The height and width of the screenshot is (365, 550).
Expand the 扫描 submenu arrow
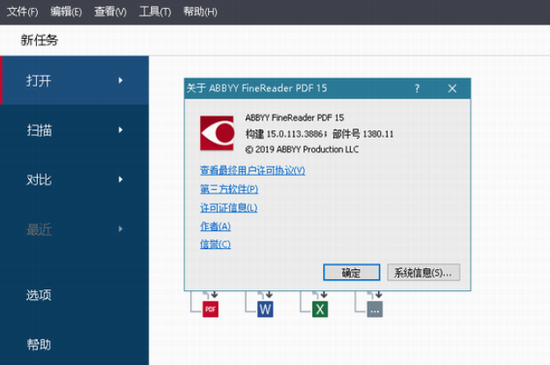pyautogui.click(x=120, y=130)
